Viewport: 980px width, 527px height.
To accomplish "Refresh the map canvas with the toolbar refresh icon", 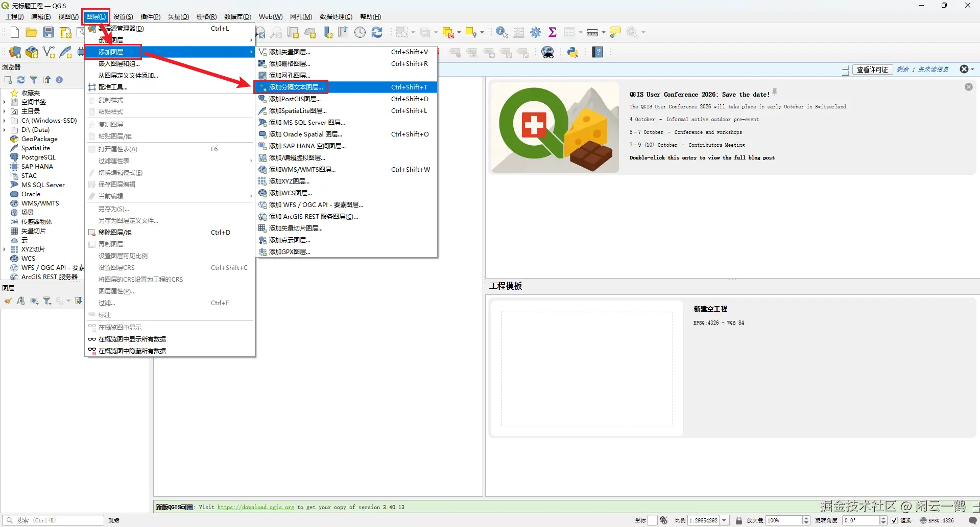I will click(377, 32).
